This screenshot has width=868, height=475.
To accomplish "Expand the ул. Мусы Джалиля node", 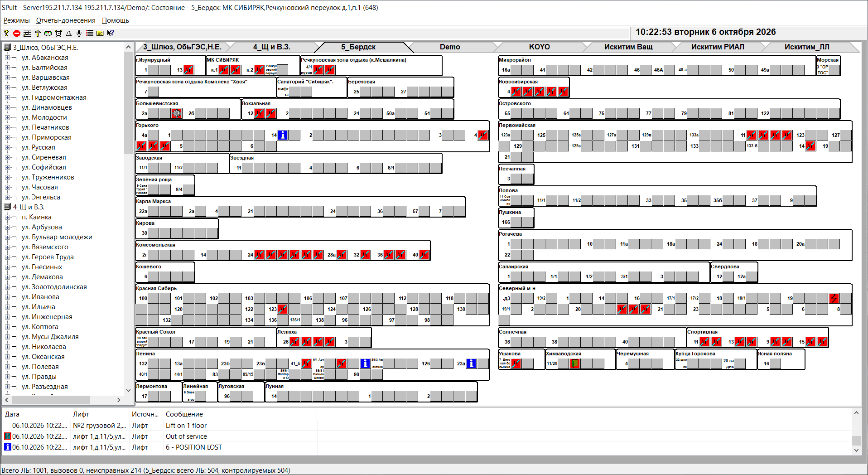I will [7, 337].
